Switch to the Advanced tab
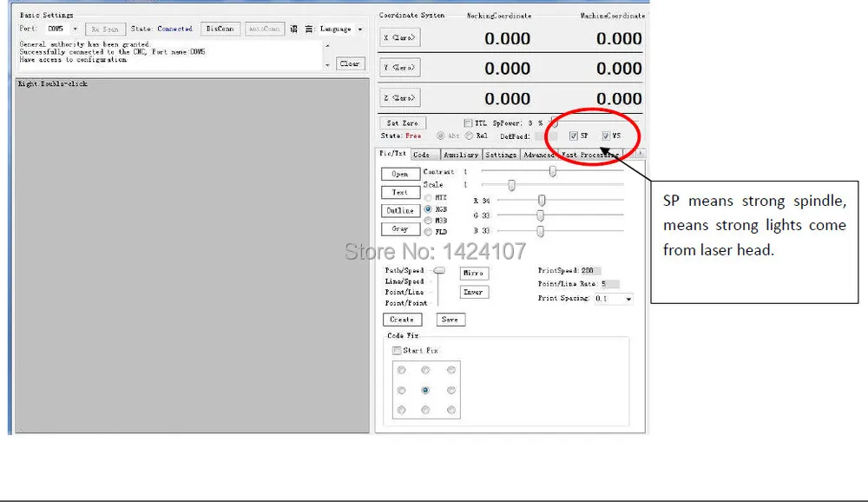This screenshot has height=502, width=868. (539, 155)
